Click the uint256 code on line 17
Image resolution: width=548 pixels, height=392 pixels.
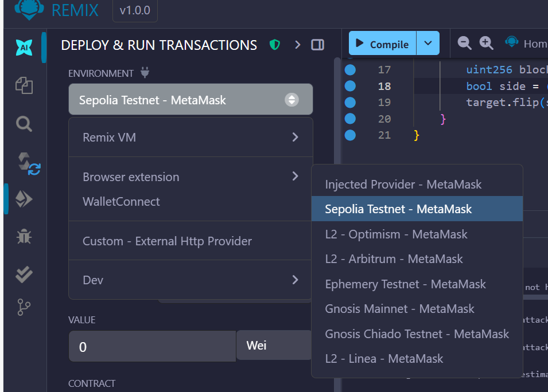(489, 70)
